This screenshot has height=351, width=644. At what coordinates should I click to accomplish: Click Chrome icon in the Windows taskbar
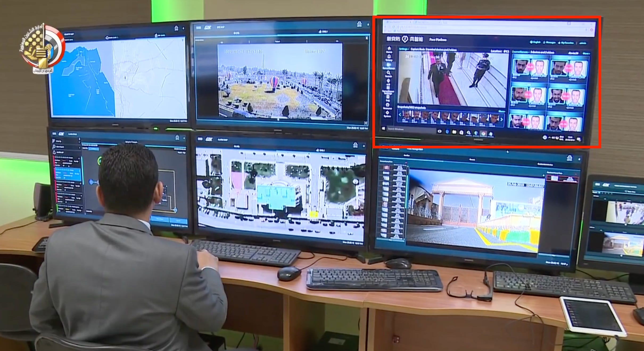pos(483,133)
